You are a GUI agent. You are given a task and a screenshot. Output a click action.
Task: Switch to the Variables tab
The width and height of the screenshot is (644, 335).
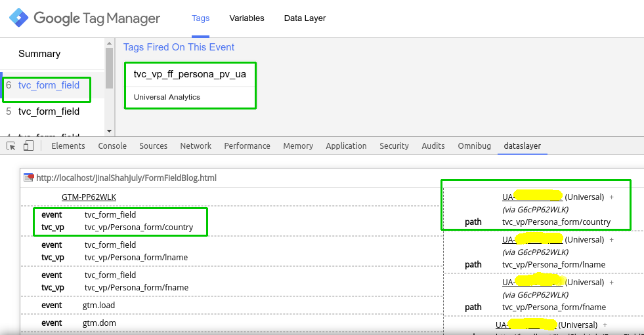click(247, 18)
